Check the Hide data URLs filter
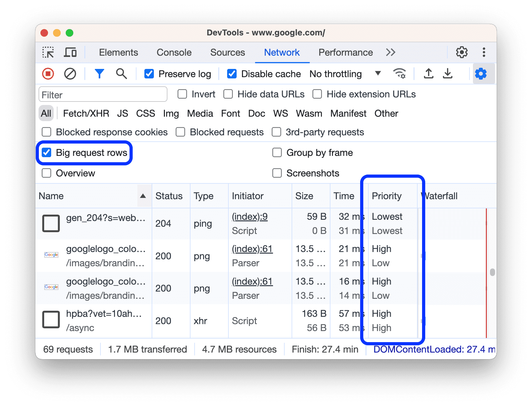 click(x=228, y=94)
